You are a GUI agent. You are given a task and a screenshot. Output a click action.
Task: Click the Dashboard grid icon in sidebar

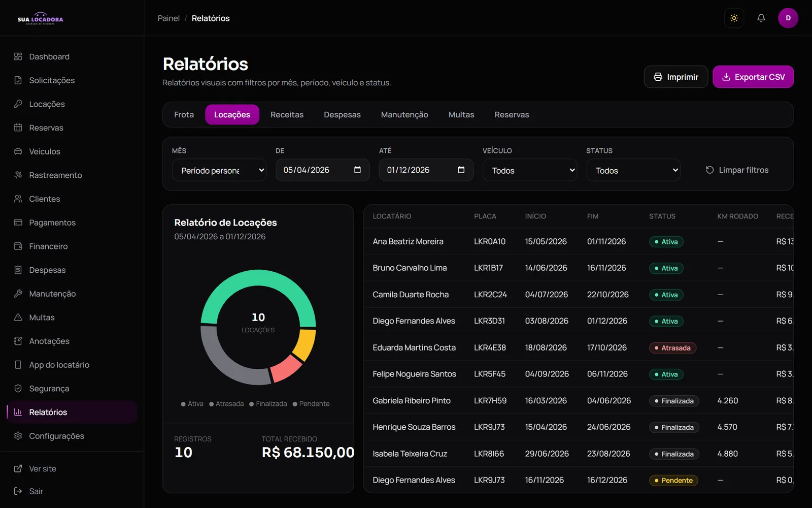[x=18, y=56]
